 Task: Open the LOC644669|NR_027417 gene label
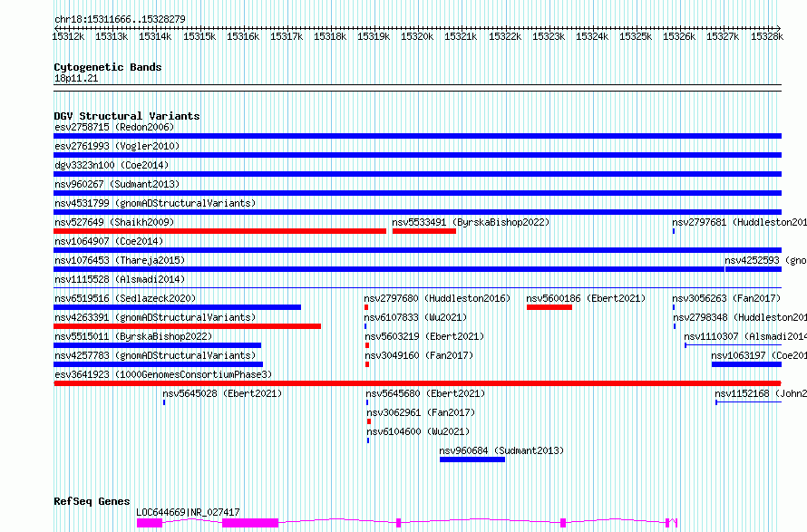coord(188,512)
